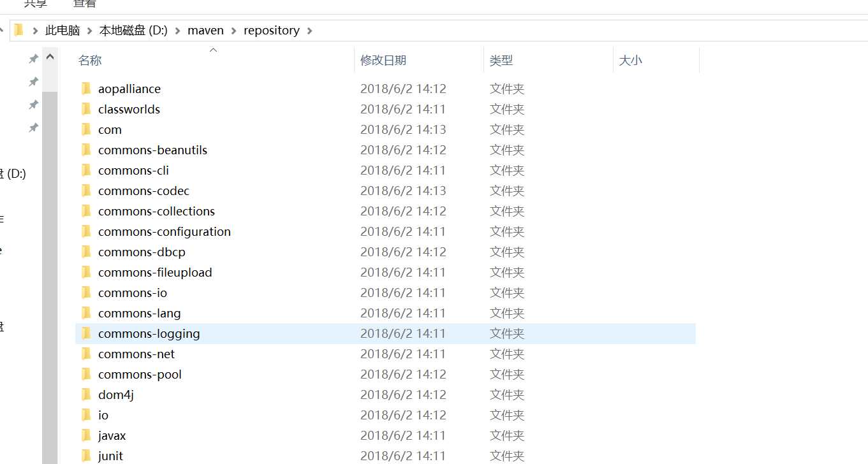868x464 pixels.
Task: Select the commons-logging folder name
Action: point(149,333)
